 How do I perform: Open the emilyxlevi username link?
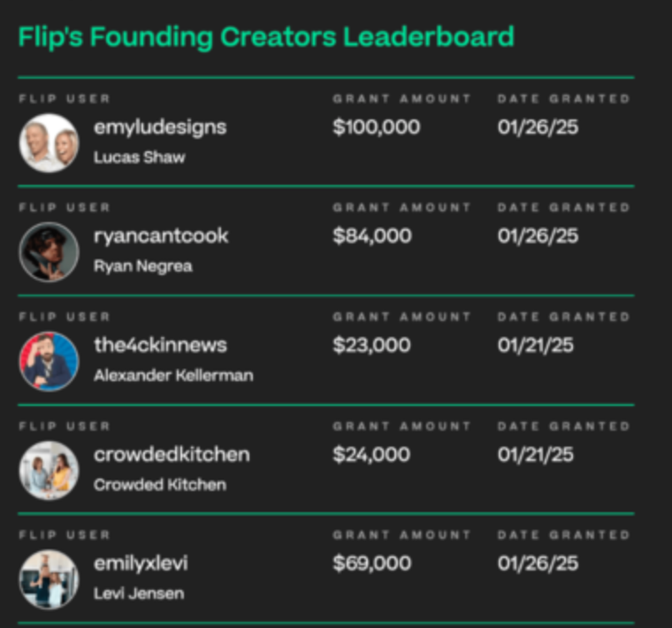click(x=141, y=563)
